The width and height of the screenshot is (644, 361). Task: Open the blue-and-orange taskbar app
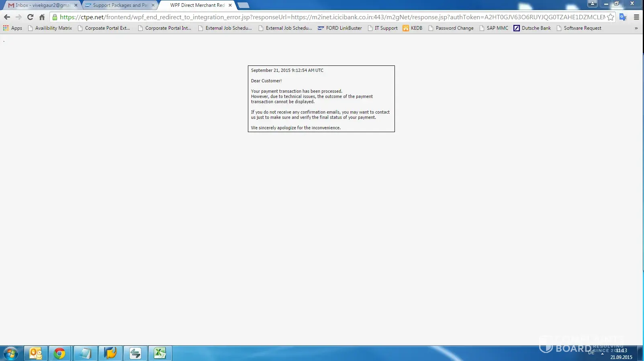[x=110, y=353]
